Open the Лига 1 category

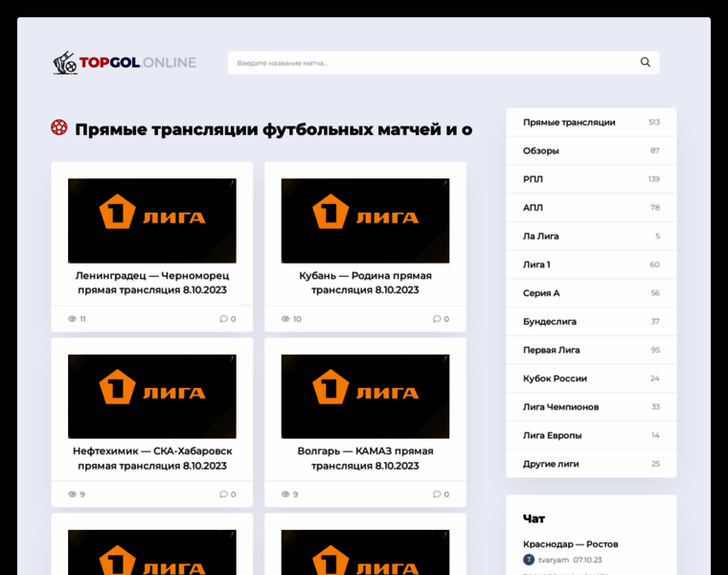(591, 264)
